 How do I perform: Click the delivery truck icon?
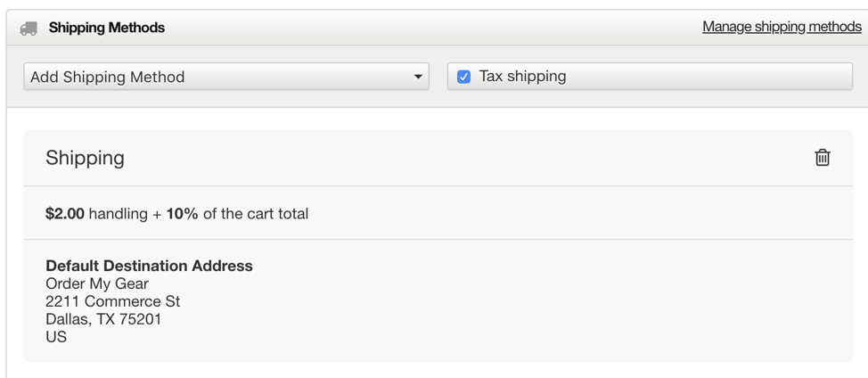click(29, 29)
